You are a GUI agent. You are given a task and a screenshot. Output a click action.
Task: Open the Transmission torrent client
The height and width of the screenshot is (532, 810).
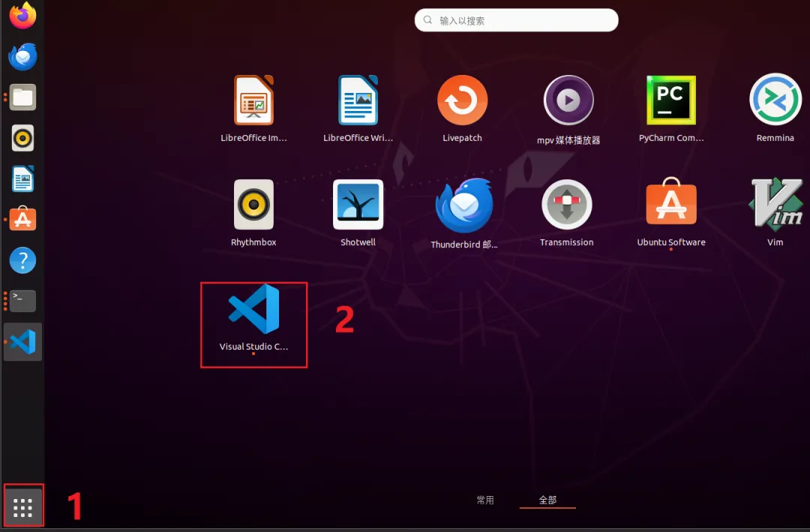coord(567,213)
